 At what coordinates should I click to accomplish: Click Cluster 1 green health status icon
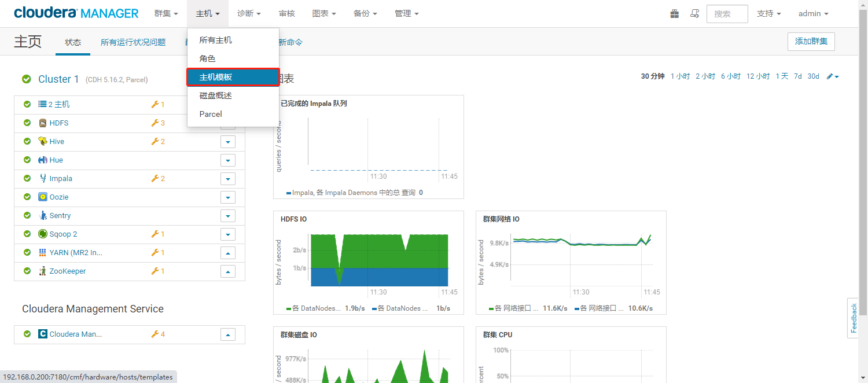(x=27, y=79)
